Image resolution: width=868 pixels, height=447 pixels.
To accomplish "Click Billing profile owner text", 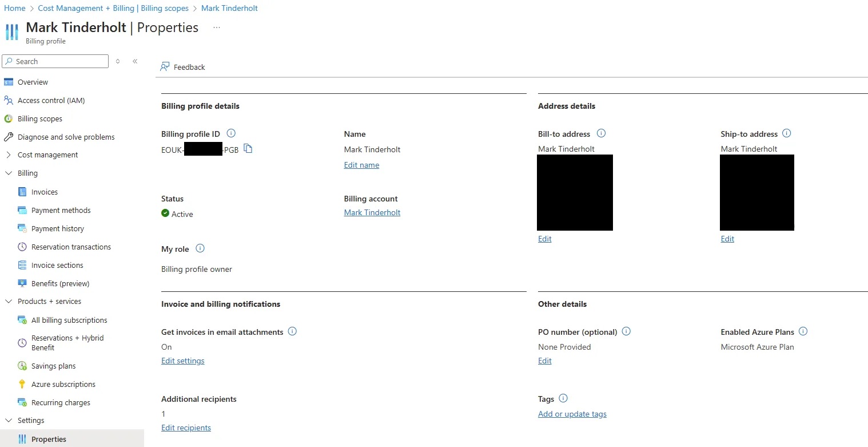I will pyautogui.click(x=197, y=269).
